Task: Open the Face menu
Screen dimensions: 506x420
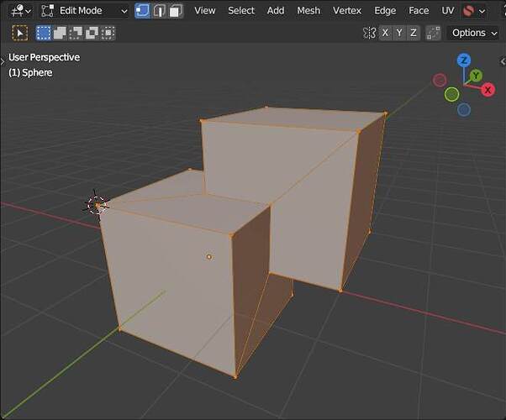Action: [x=419, y=11]
